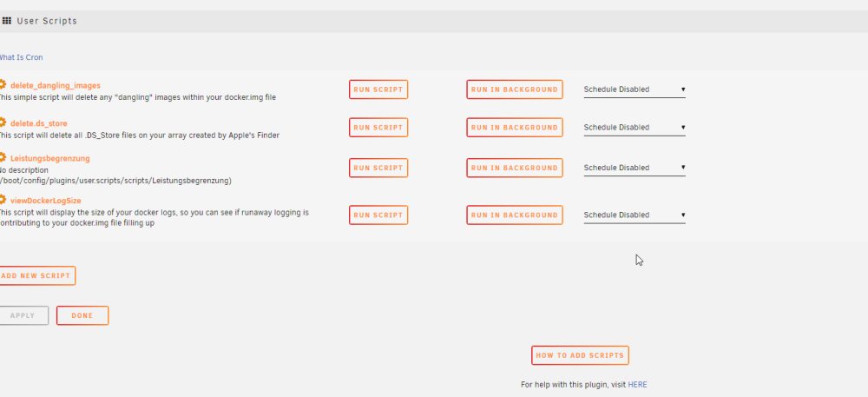Click the gear icon beside delete_dangling_images
Viewport: 868px width, 397px height.
point(3,85)
